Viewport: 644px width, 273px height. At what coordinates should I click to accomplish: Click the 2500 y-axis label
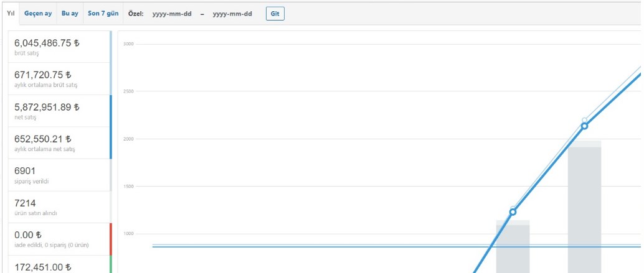point(128,91)
